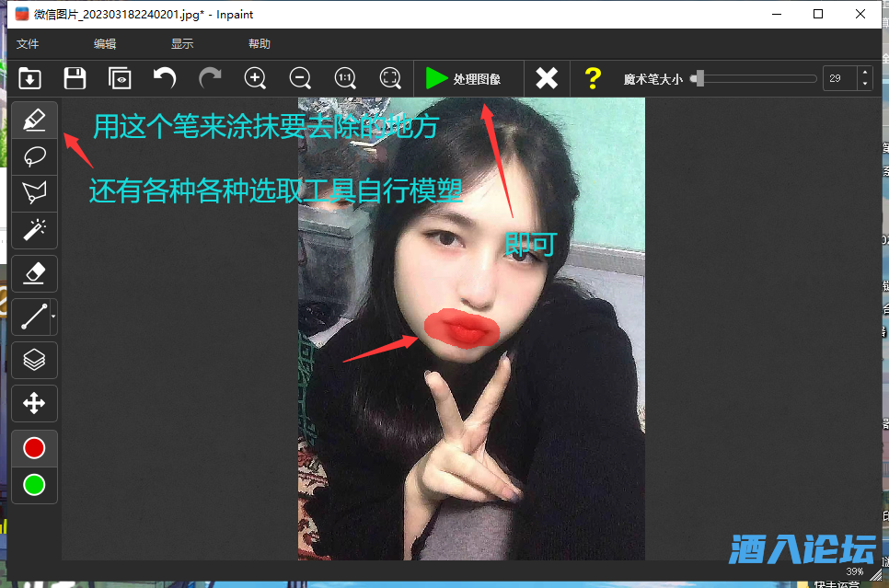Select the lasso selection tool
This screenshot has width=889, height=588.
[x=34, y=156]
